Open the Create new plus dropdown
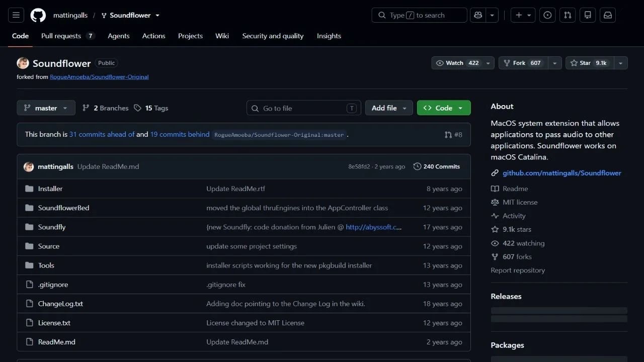 click(x=523, y=15)
